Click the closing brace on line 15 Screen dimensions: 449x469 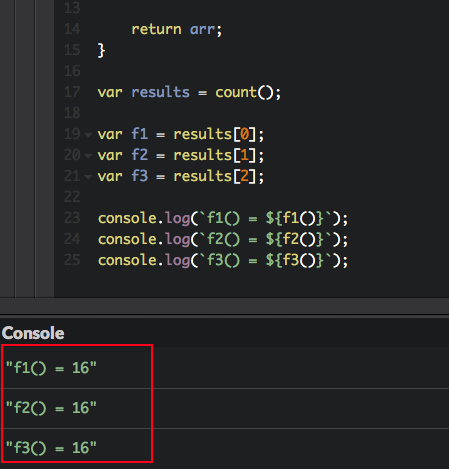coord(101,50)
